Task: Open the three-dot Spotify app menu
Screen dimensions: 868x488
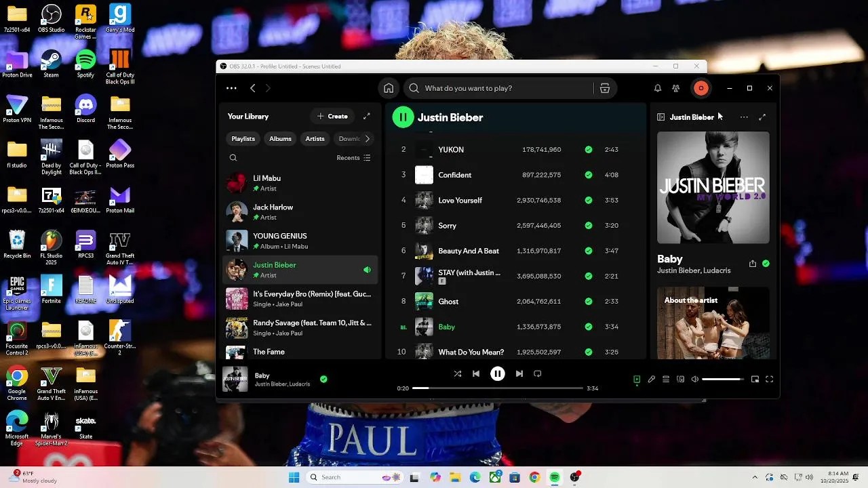Action: 231,88
